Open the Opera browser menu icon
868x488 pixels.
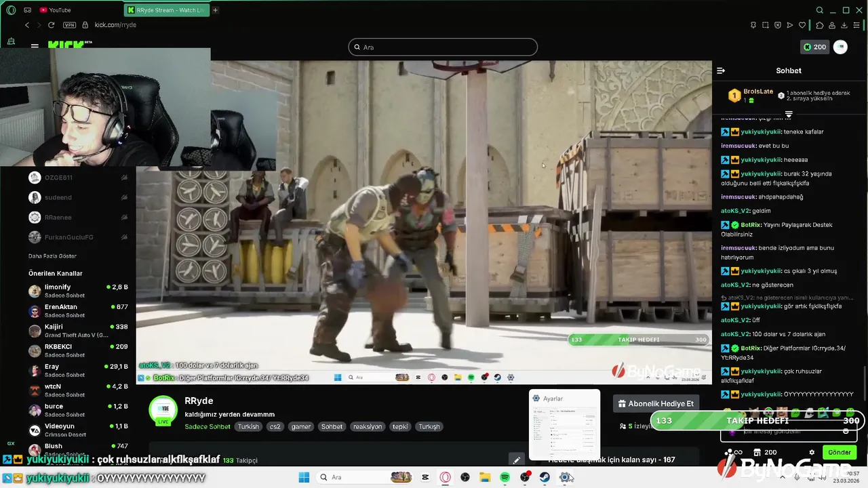(11, 10)
